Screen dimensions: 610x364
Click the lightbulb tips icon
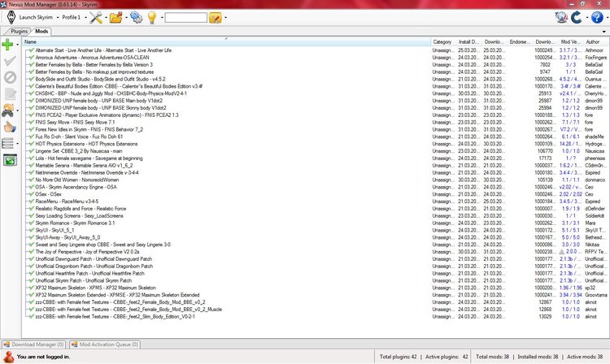pos(152,18)
